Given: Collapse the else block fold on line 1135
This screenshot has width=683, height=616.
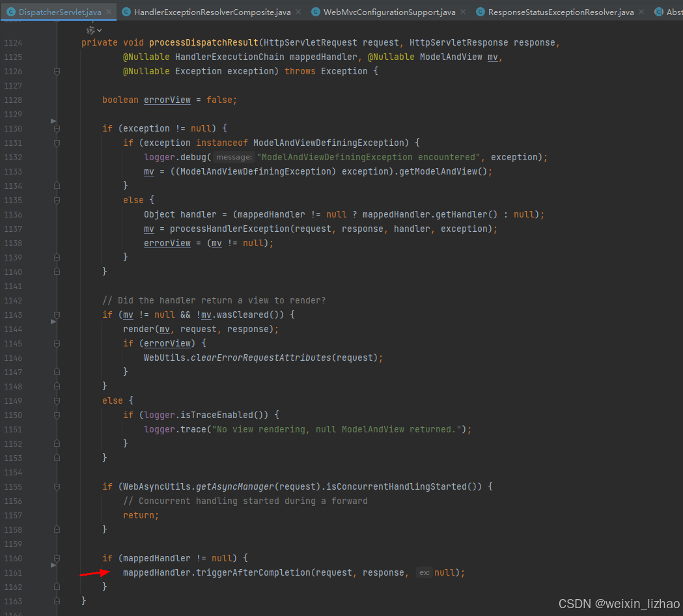Looking at the screenshot, I should pos(57,201).
